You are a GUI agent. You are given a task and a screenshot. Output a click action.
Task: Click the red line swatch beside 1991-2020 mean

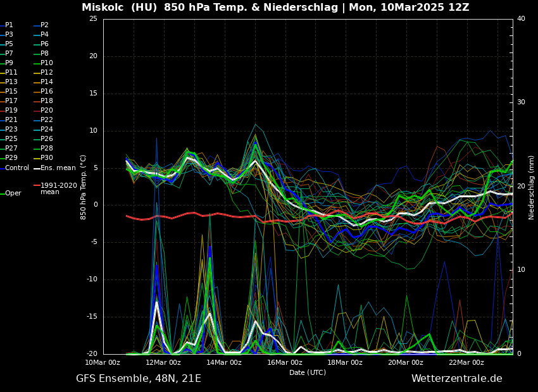tap(37, 186)
